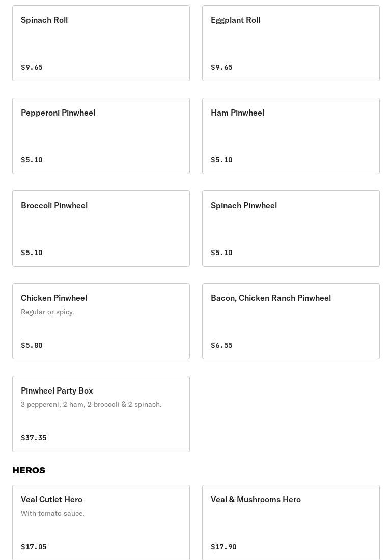Click the $6.55 price label

221,345
